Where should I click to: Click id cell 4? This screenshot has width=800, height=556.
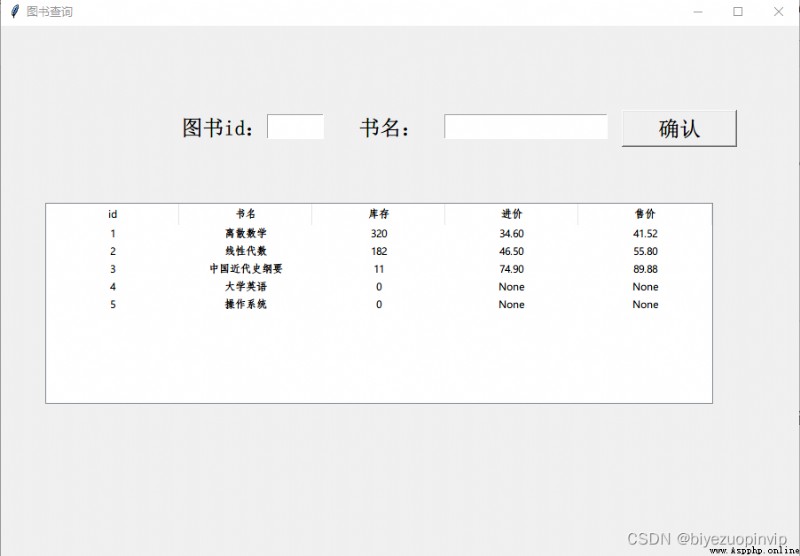[x=113, y=287]
